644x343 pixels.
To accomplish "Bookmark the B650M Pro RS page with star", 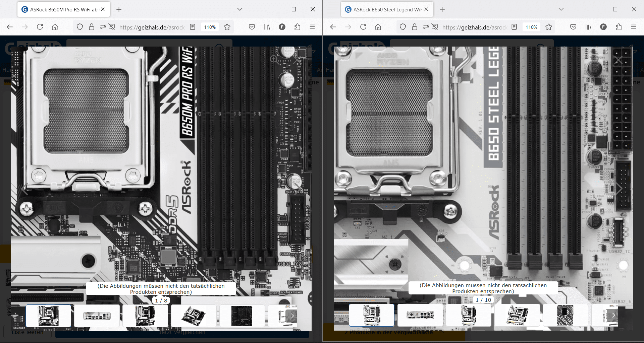I will coord(227,27).
